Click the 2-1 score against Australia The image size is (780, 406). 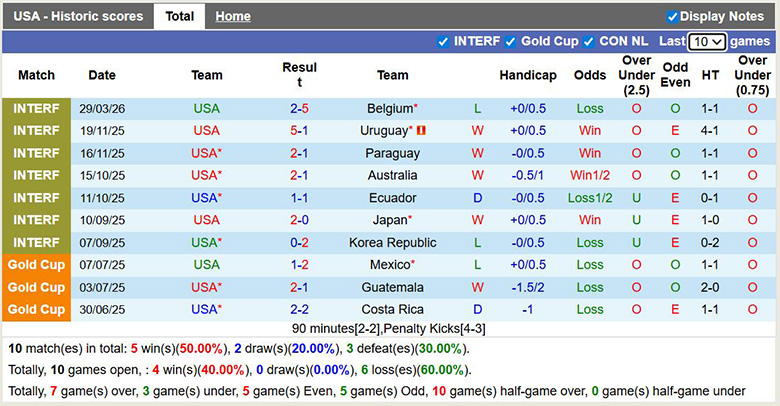[299, 175]
